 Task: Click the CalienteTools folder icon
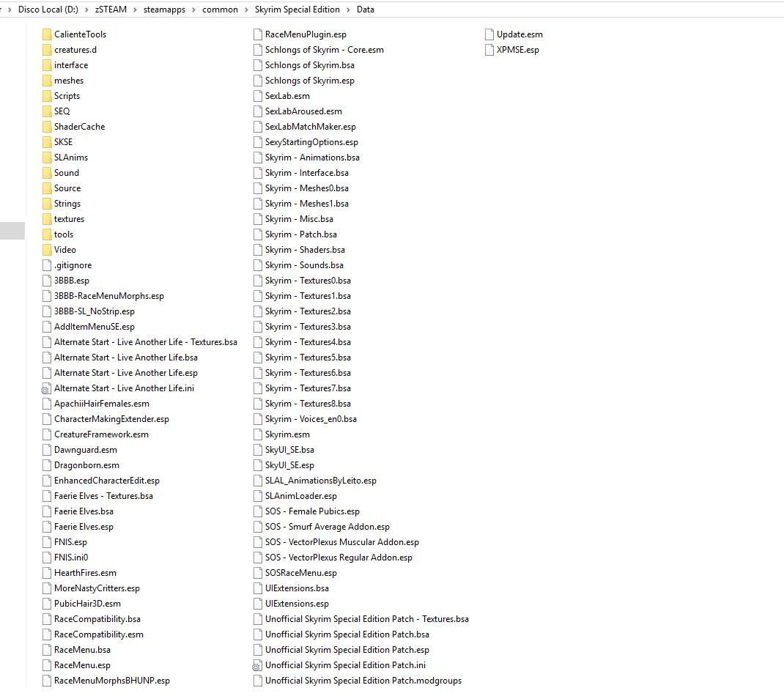(47, 34)
